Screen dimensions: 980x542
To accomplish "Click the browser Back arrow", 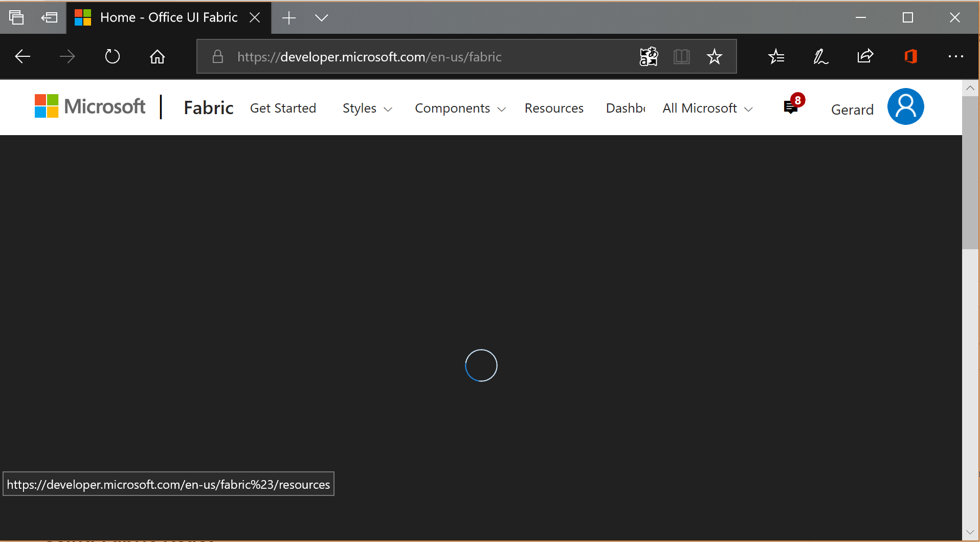I will pyautogui.click(x=23, y=56).
